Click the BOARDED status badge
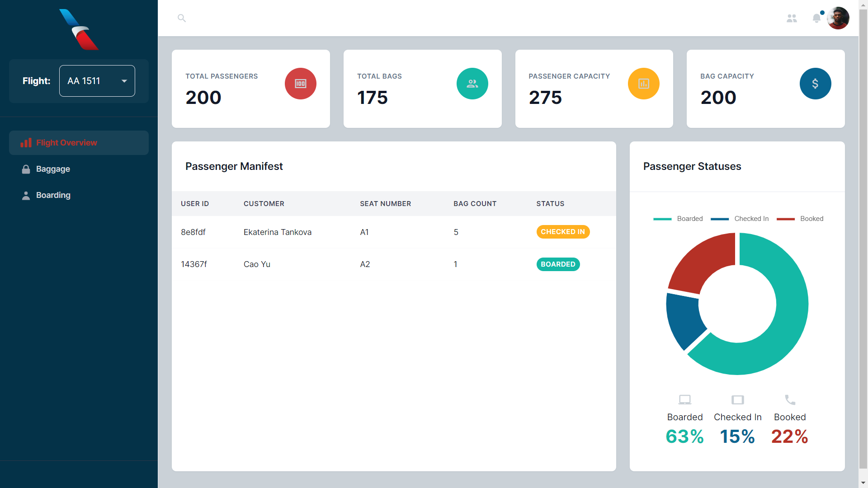 558,264
